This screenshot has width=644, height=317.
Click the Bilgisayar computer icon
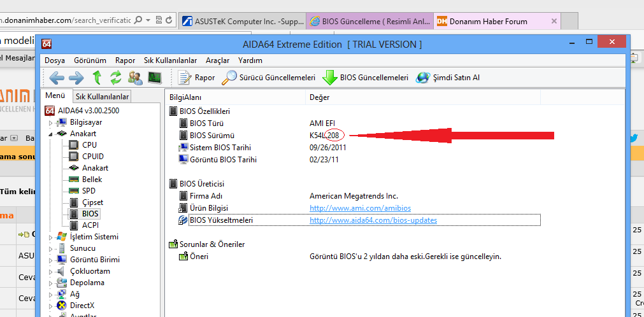[62, 122]
